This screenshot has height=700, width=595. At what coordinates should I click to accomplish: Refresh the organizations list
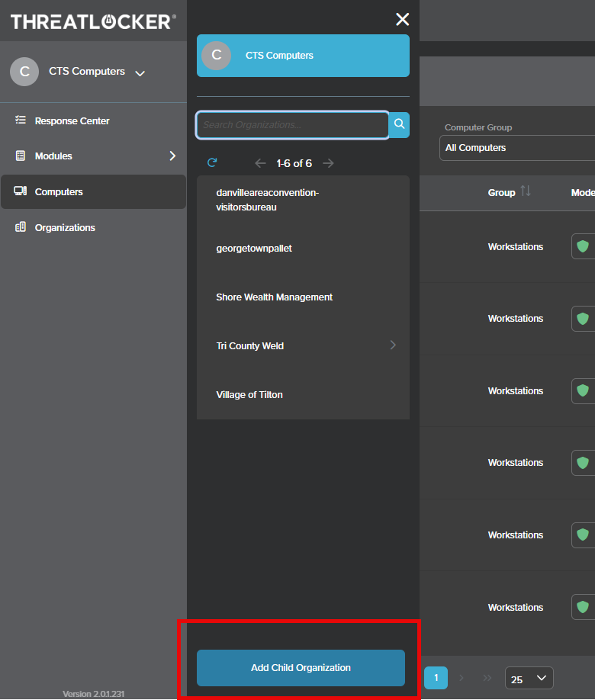(x=212, y=162)
